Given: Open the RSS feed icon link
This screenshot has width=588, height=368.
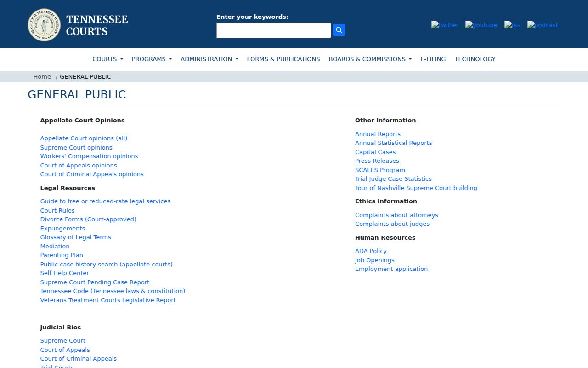Looking at the screenshot, I should [512, 25].
